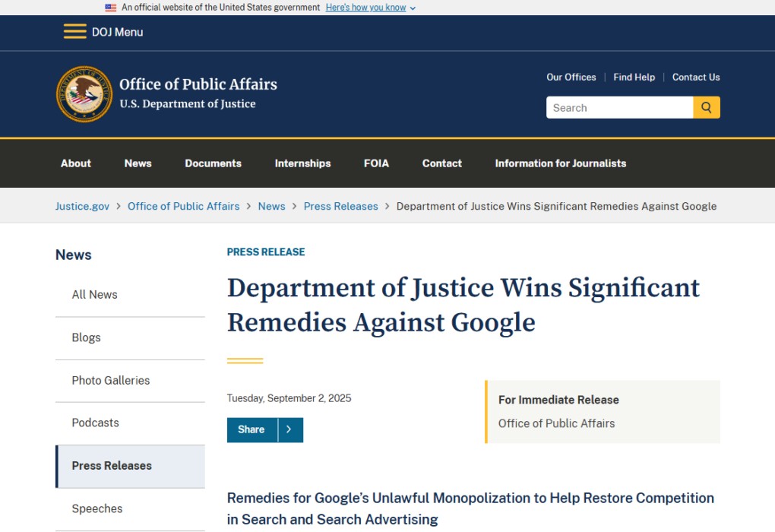Click the Share button
The height and width of the screenshot is (532, 775).
pyautogui.click(x=252, y=429)
